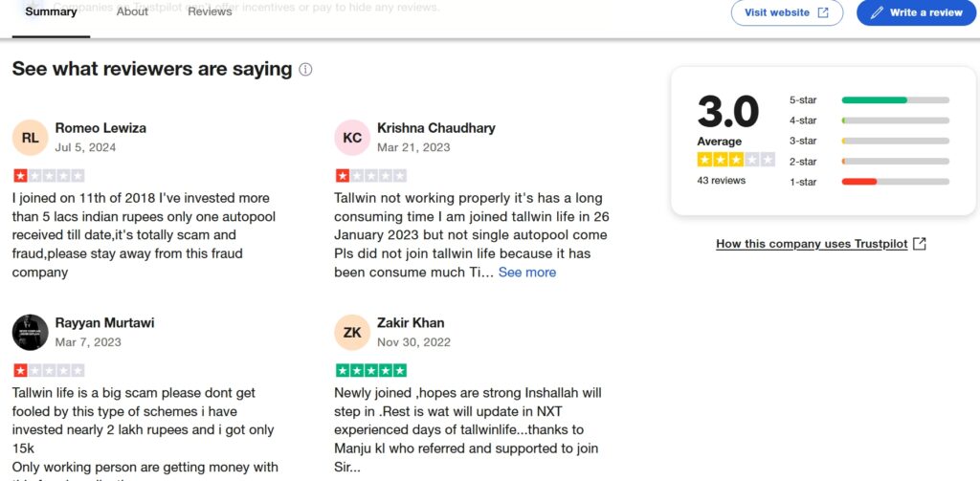This screenshot has width=980, height=481.
Task: Open the Reviews tab
Action: [x=210, y=11]
